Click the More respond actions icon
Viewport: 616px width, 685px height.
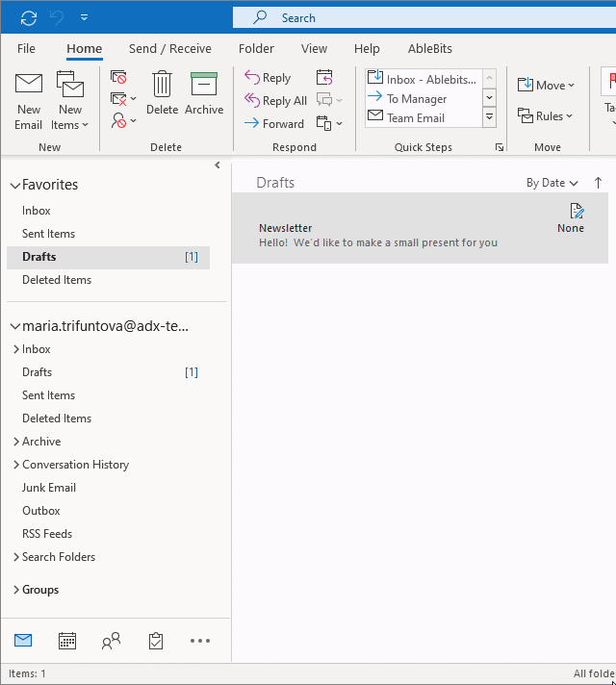pos(323,124)
